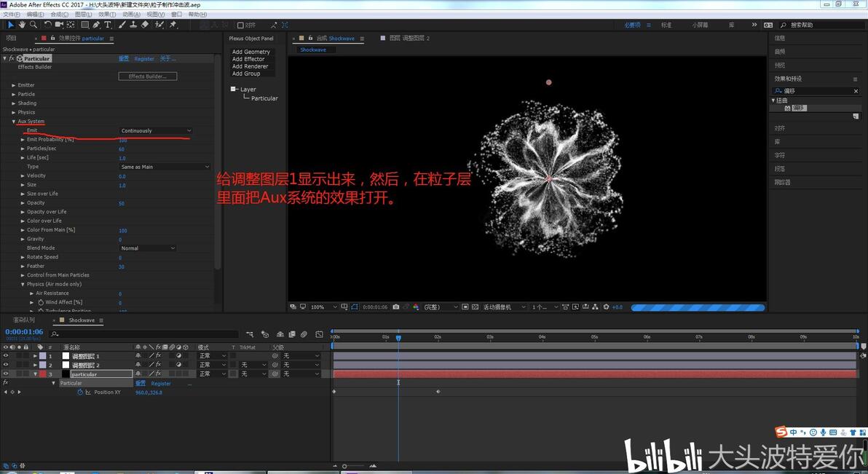Click the timeline layer search field

144,334
